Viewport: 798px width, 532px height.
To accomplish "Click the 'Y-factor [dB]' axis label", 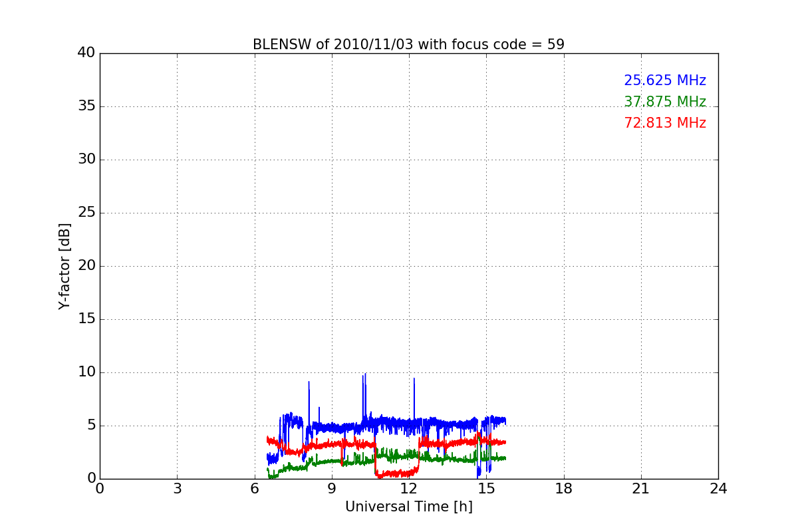I will click(x=65, y=266).
